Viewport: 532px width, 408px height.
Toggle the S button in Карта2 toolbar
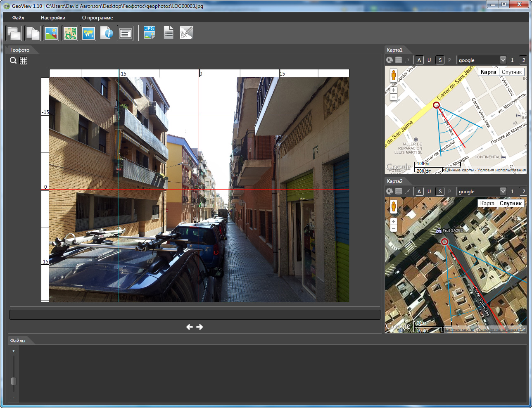(x=440, y=192)
